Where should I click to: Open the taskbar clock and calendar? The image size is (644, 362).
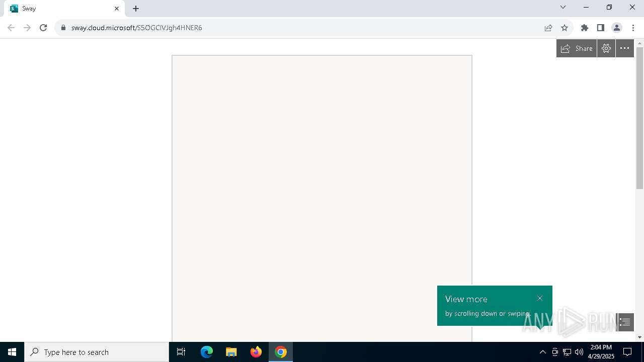(x=601, y=352)
